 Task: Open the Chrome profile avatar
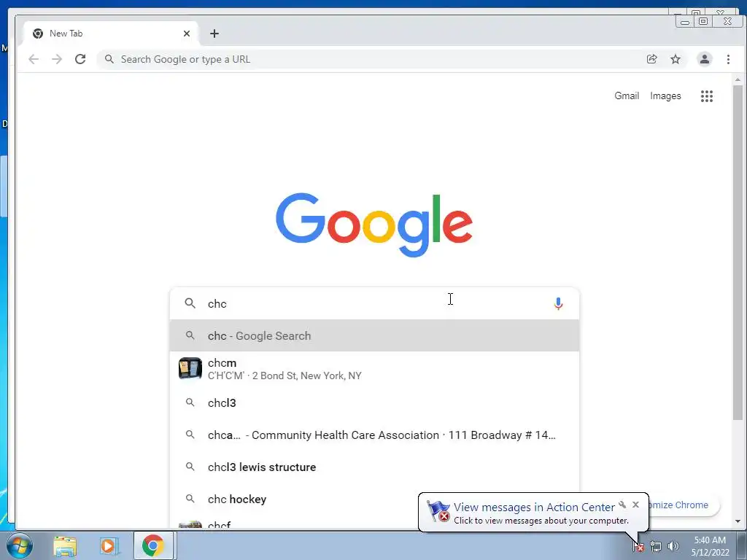tap(704, 59)
